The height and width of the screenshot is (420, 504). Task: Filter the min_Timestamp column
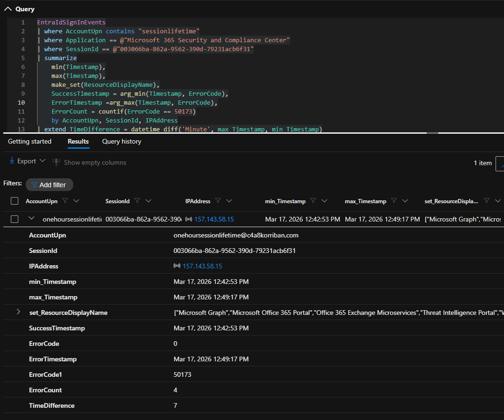[313, 201]
